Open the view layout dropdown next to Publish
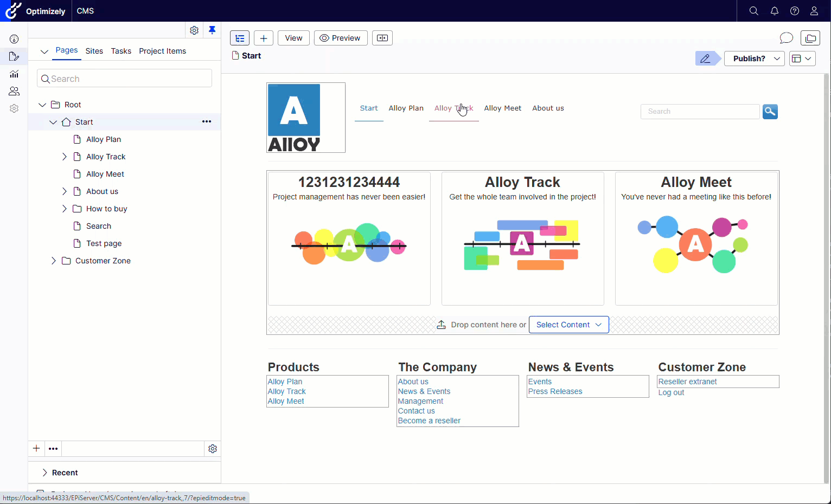831x504 pixels. [x=802, y=59]
